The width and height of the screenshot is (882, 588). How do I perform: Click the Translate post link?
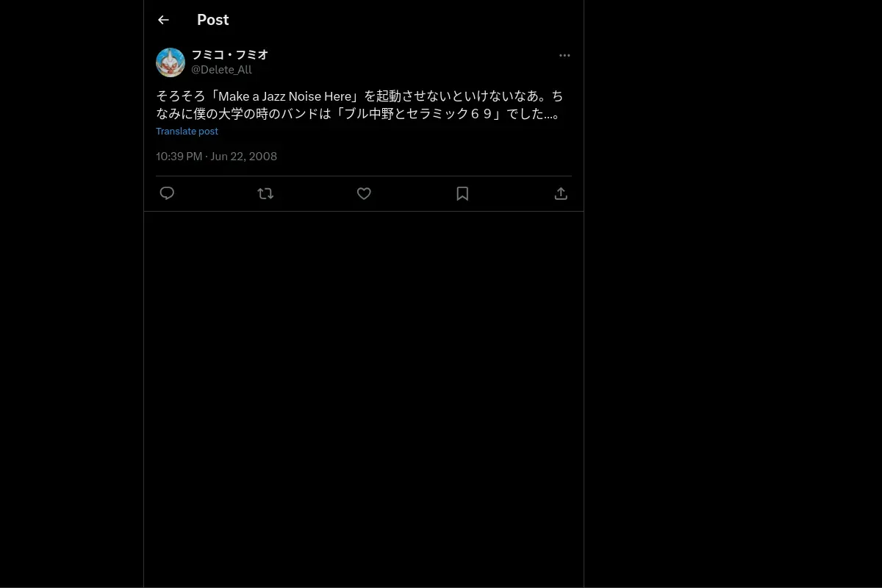[187, 131]
